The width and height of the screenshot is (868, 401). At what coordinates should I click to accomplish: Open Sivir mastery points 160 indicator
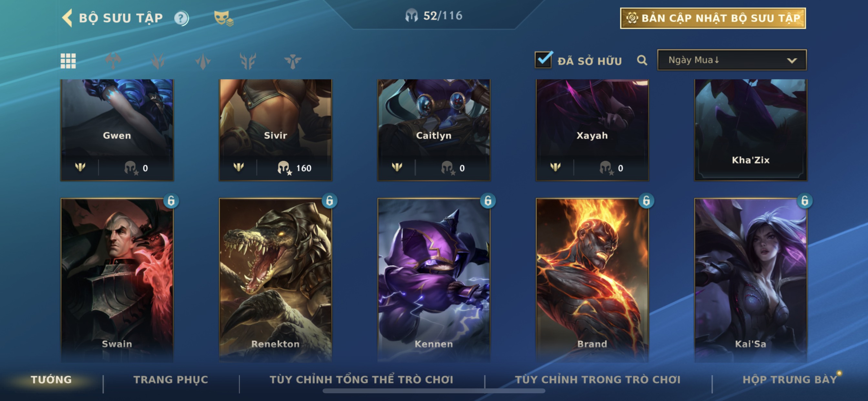(x=294, y=168)
